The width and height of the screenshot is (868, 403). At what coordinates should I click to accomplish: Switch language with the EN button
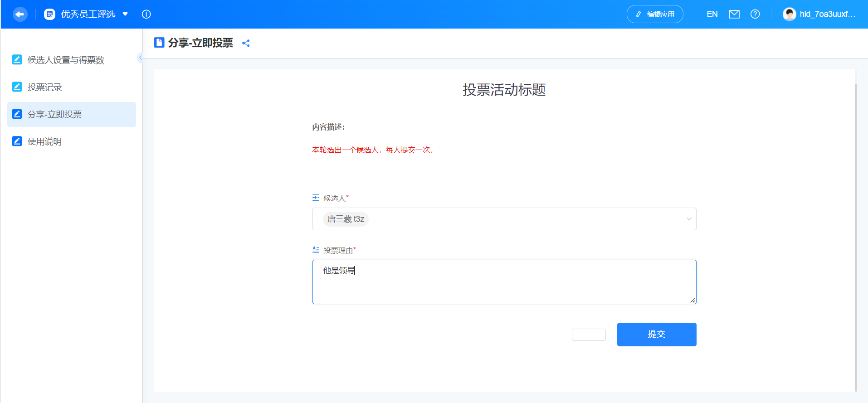(x=712, y=15)
